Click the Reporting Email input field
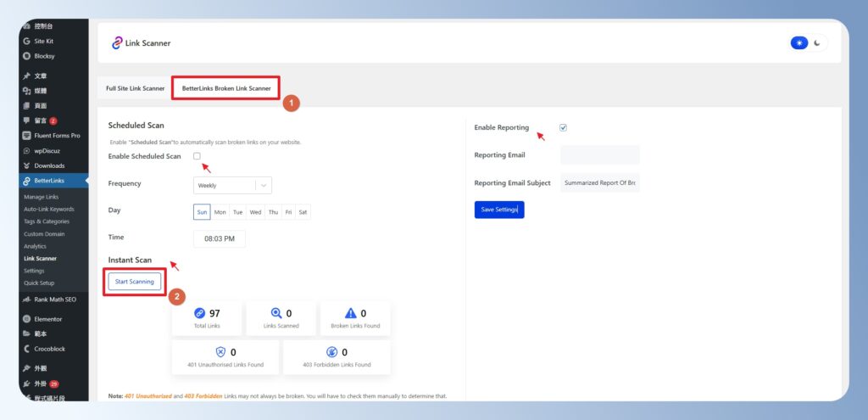This screenshot has width=868, height=420. click(600, 155)
